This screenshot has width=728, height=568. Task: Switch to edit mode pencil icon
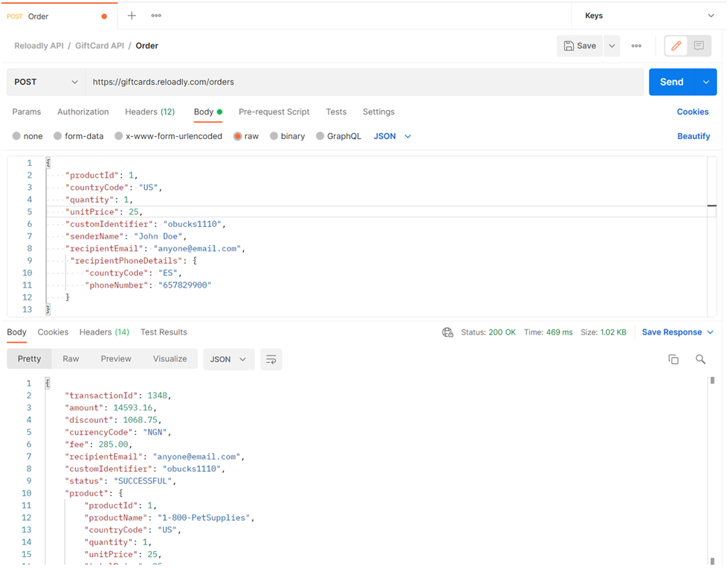click(x=676, y=45)
